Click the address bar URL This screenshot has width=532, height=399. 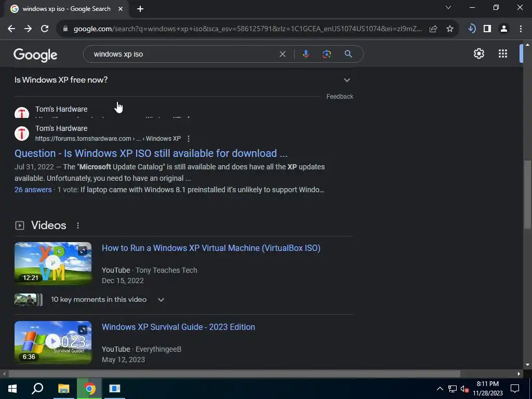coord(248,29)
